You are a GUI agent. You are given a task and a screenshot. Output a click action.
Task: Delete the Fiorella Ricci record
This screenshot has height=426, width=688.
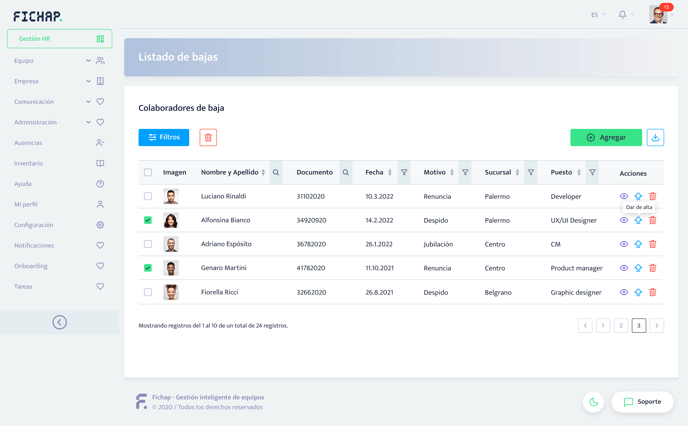[x=653, y=292]
